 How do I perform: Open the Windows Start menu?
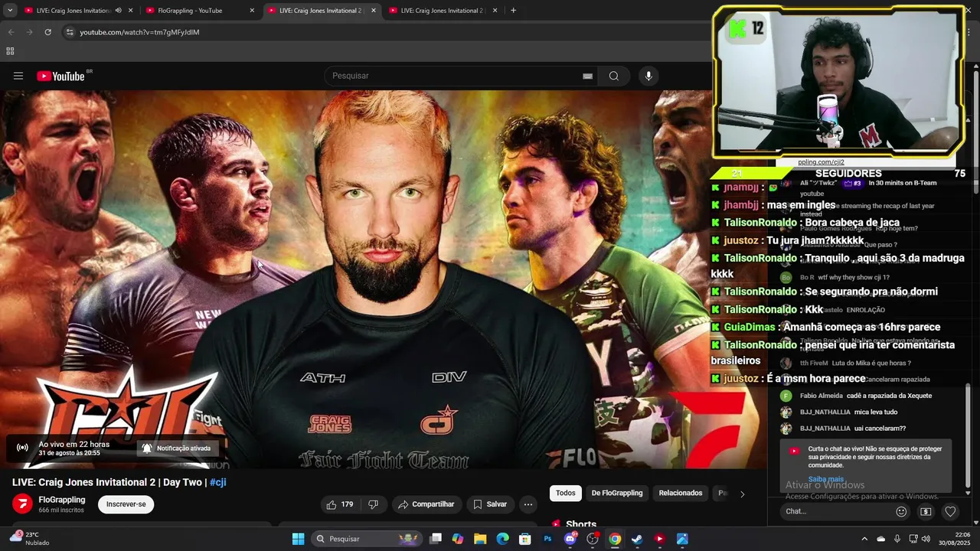point(298,539)
